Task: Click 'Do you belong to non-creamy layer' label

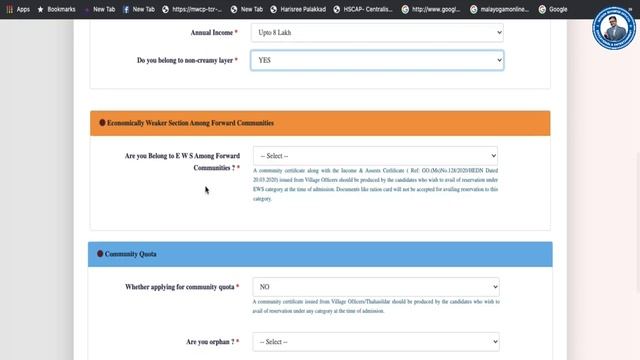Action: click(187, 60)
